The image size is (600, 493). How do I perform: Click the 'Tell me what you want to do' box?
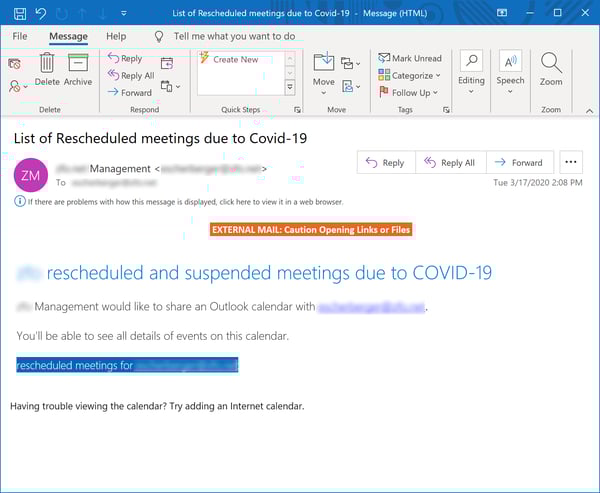234,36
